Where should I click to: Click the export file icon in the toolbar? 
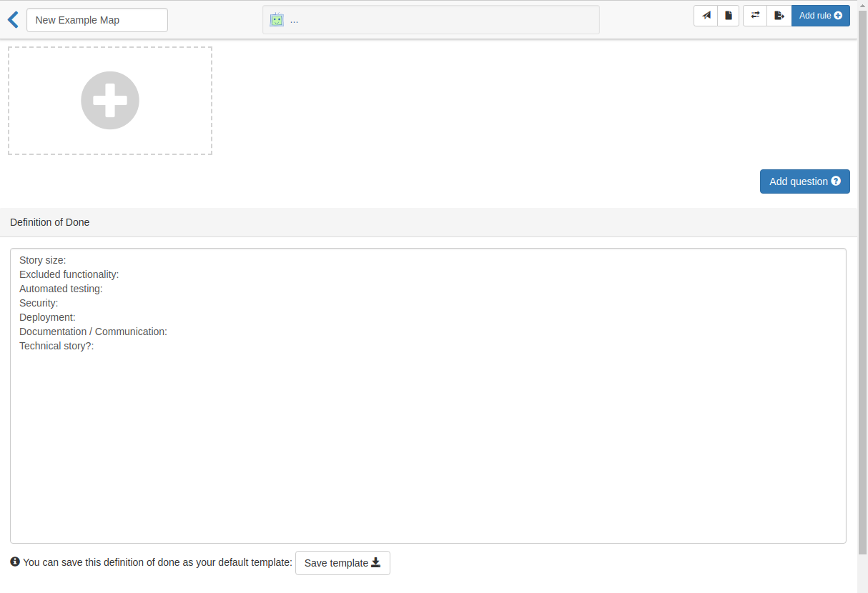pos(779,16)
